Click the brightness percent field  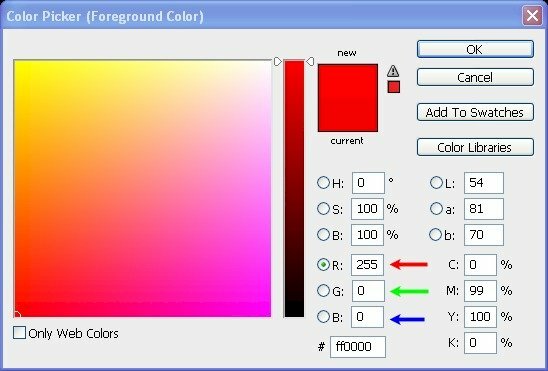367,235
